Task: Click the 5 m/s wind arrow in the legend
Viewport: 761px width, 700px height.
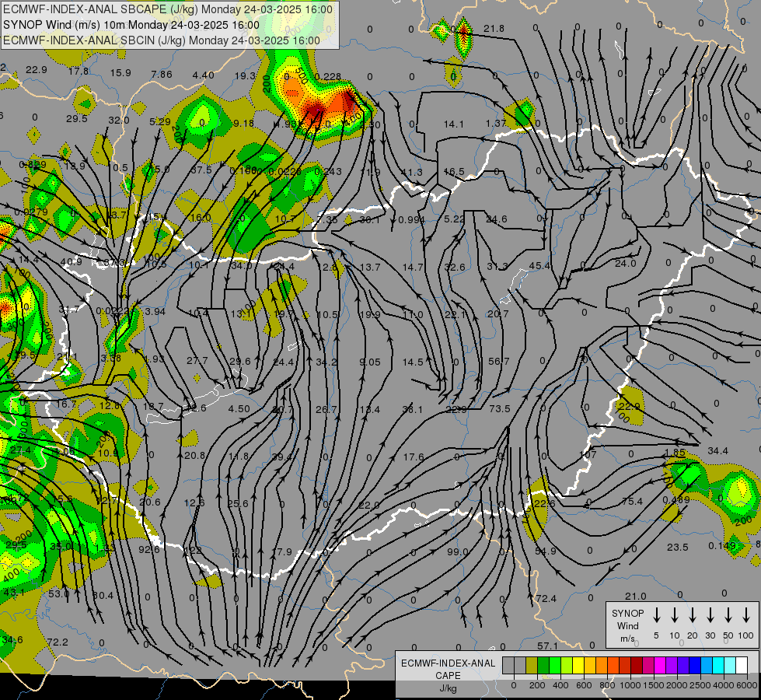Action: 656,615
